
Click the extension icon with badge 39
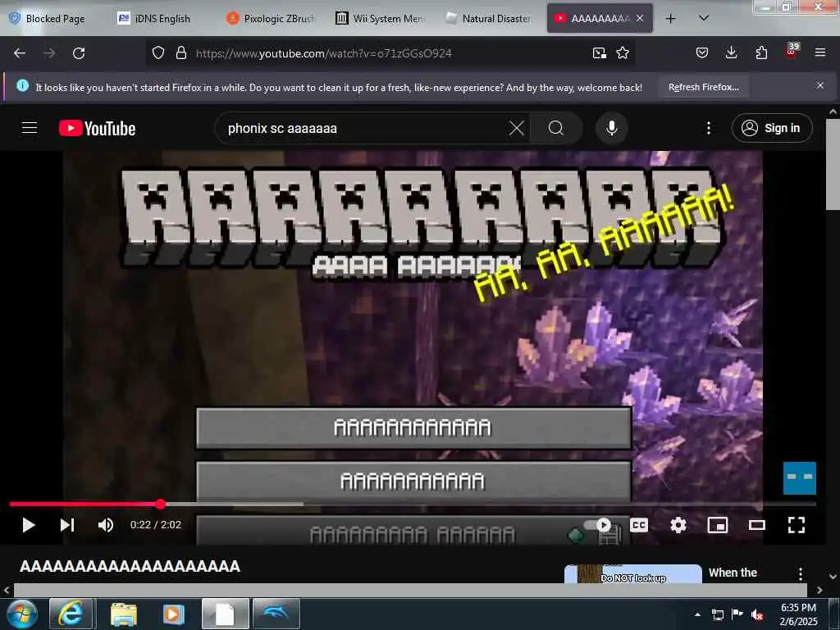tap(792, 51)
